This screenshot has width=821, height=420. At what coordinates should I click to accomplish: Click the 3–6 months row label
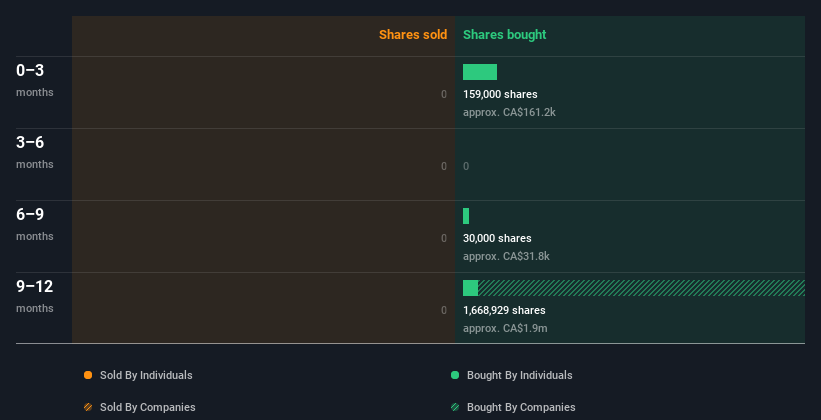(35, 152)
